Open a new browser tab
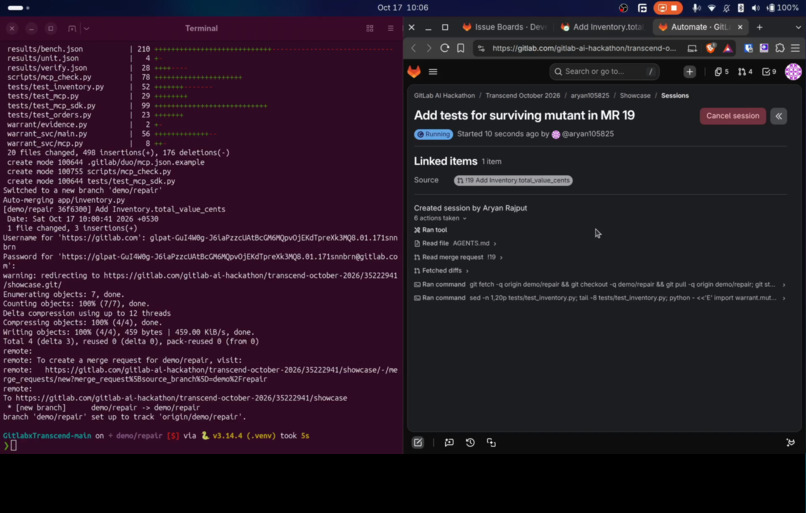This screenshot has height=513, width=806. coord(760,27)
